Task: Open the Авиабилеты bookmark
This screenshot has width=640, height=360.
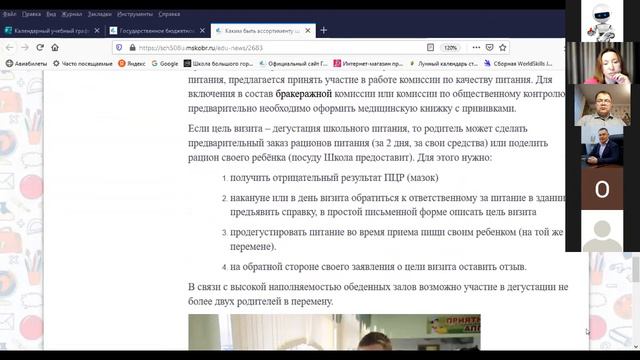Action: [x=27, y=64]
